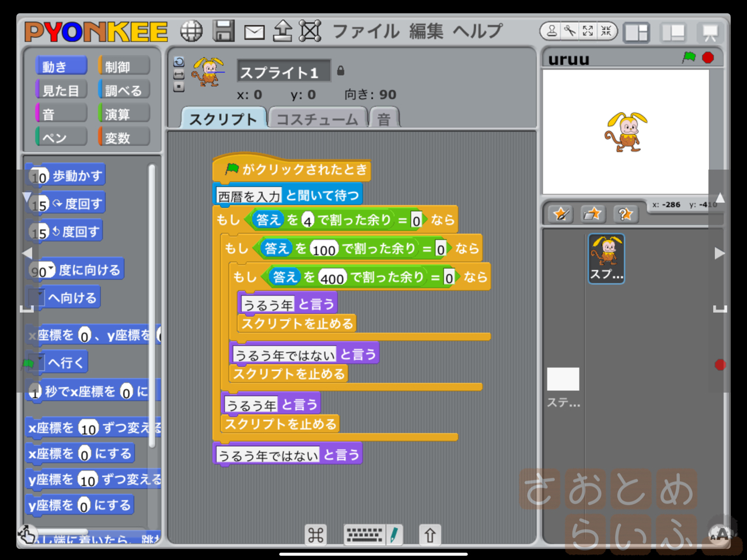This screenshot has width=747, height=560.
Task: Select the scissors delete tool
Action: point(570,31)
